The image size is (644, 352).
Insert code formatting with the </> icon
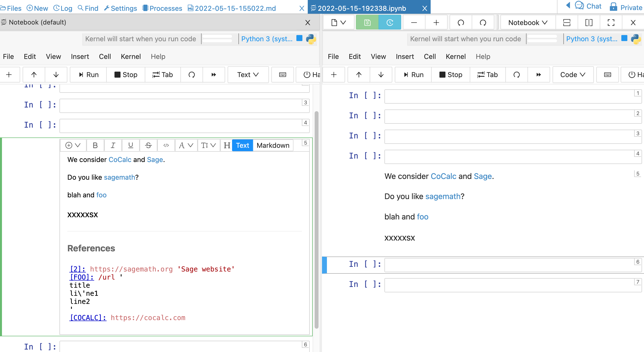(166, 145)
